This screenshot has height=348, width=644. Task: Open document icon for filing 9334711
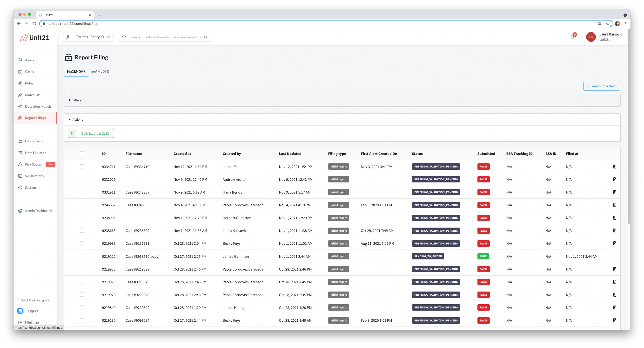click(x=615, y=167)
